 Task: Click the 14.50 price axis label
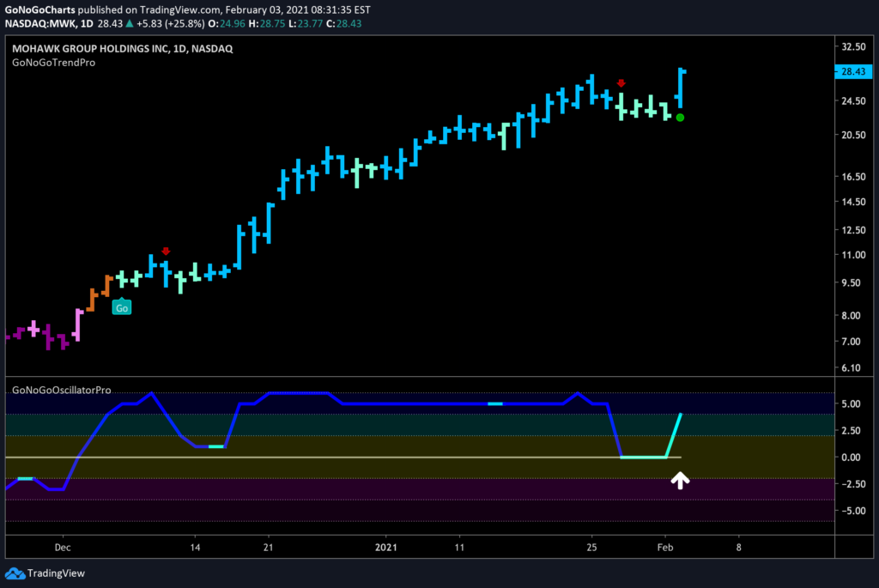coord(853,202)
